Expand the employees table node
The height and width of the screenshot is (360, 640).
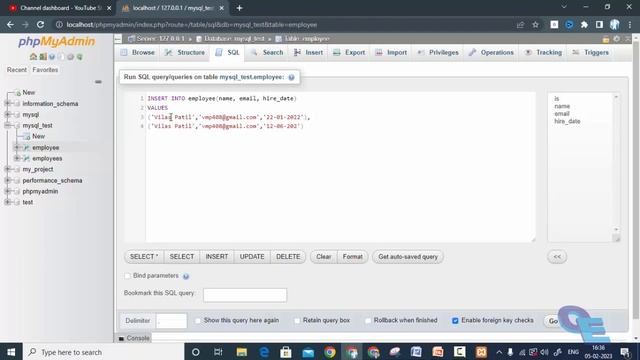pos(17,158)
